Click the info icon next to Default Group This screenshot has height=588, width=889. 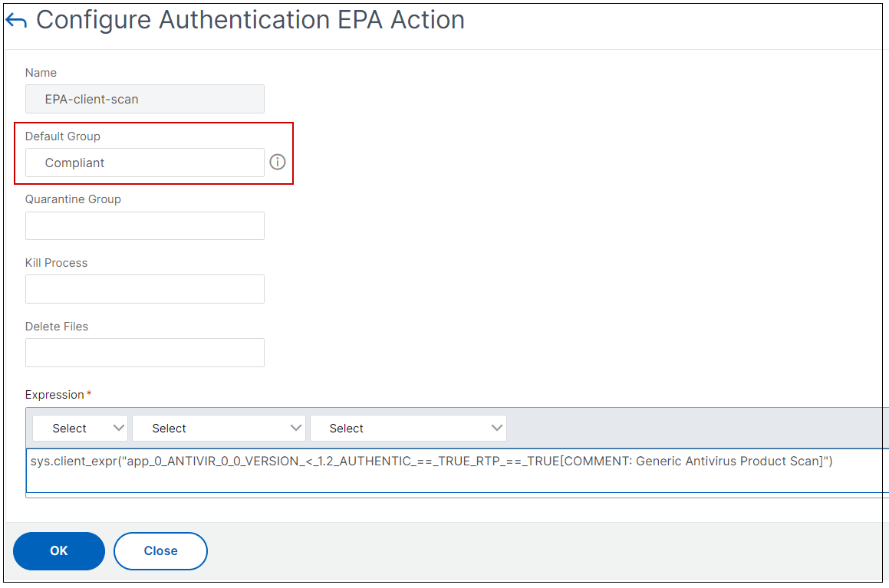(x=278, y=163)
